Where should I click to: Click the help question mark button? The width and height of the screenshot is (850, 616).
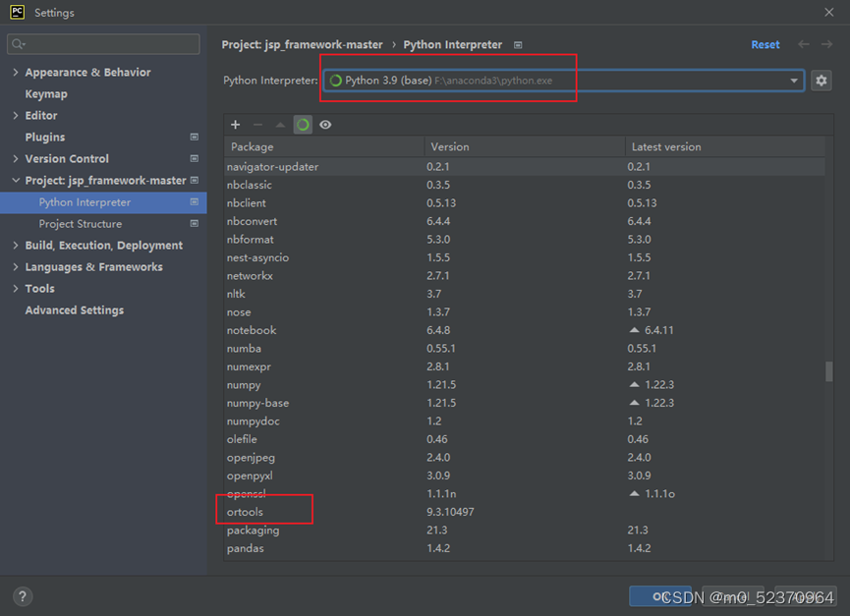click(x=23, y=596)
